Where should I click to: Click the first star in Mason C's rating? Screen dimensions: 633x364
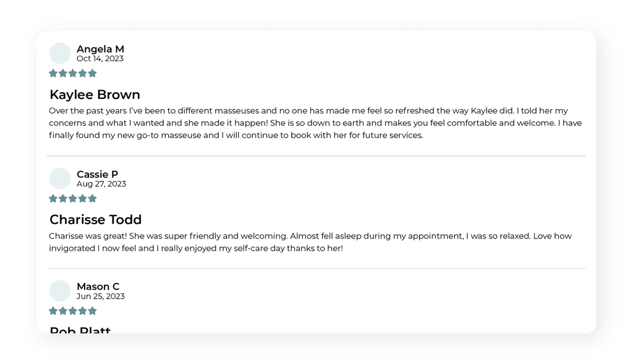point(53,311)
